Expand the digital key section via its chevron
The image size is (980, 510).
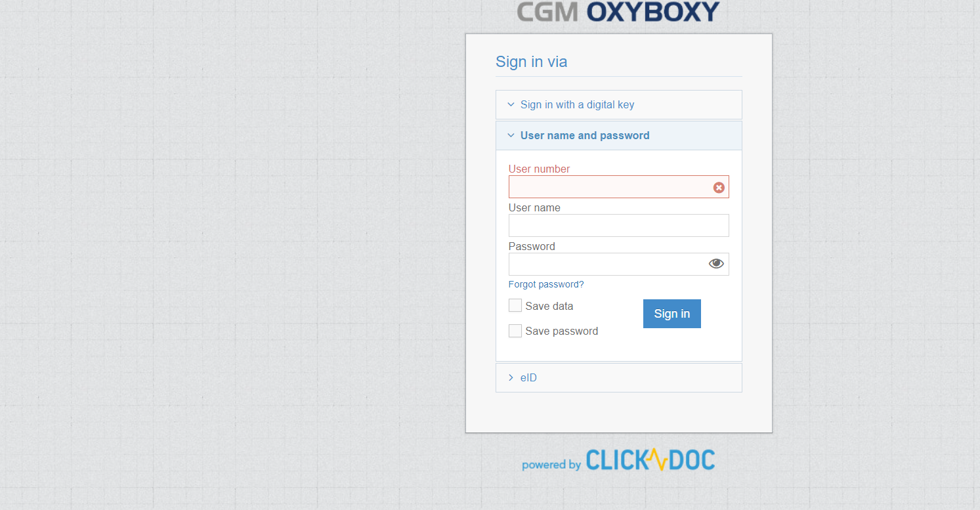(511, 105)
